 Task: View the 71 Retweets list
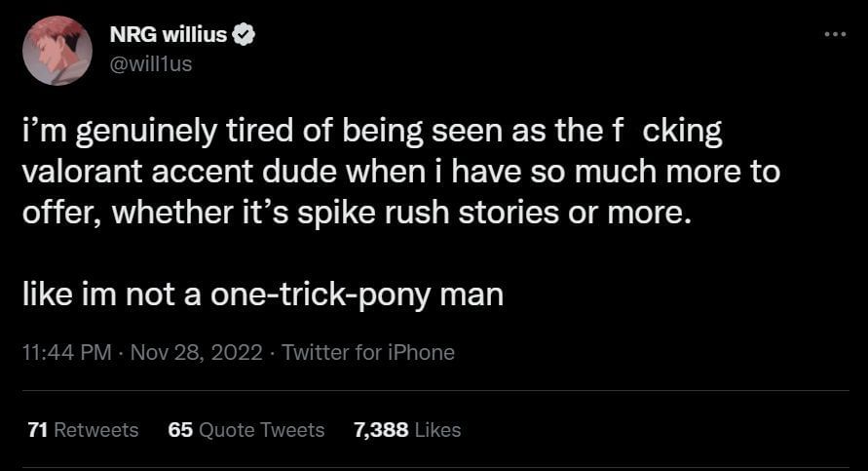[84, 429]
